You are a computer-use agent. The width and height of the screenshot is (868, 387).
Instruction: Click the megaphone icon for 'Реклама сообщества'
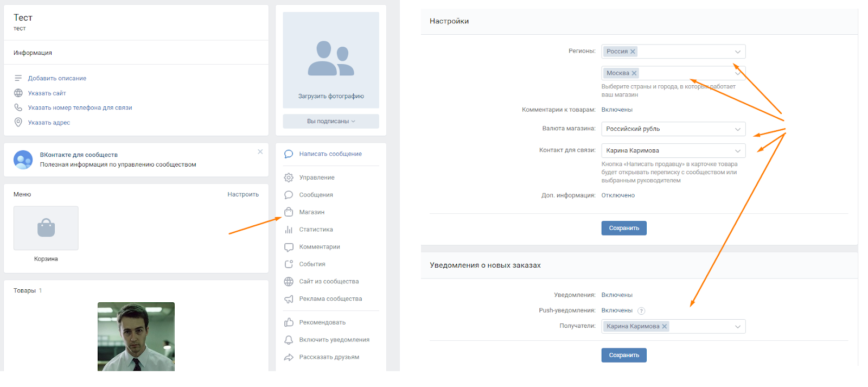pyautogui.click(x=289, y=299)
